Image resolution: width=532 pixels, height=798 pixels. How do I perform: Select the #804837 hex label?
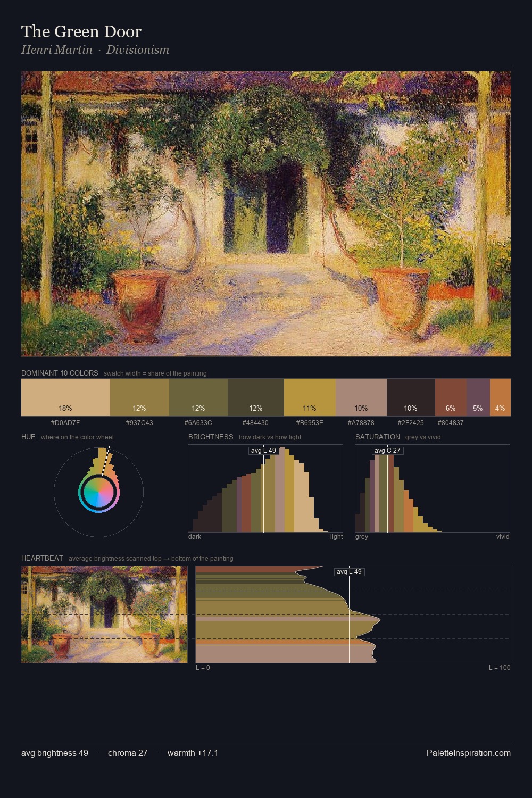[x=451, y=423]
